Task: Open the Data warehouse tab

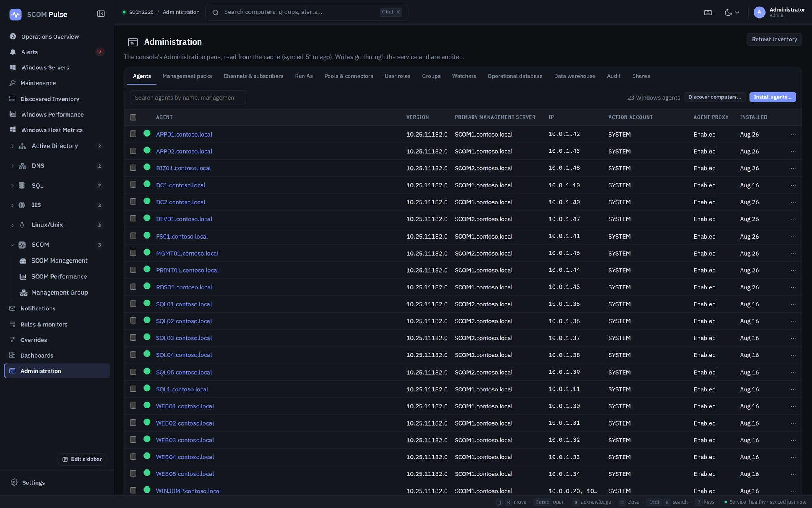Action: 574,76
